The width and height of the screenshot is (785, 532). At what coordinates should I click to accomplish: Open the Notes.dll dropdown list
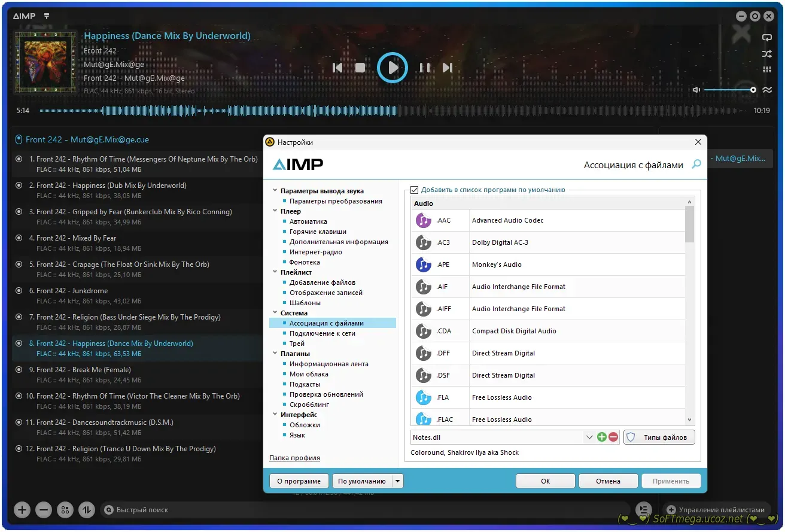(589, 437)
